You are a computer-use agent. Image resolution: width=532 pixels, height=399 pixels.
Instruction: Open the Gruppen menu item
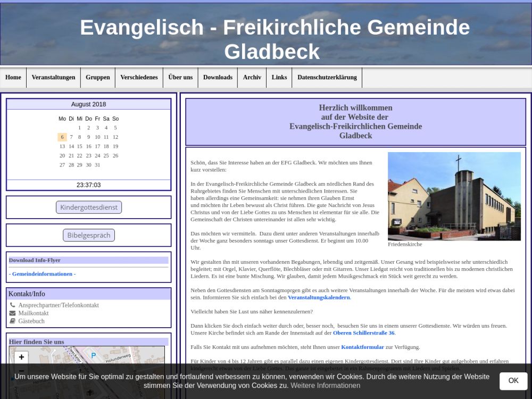click(98, 78)
